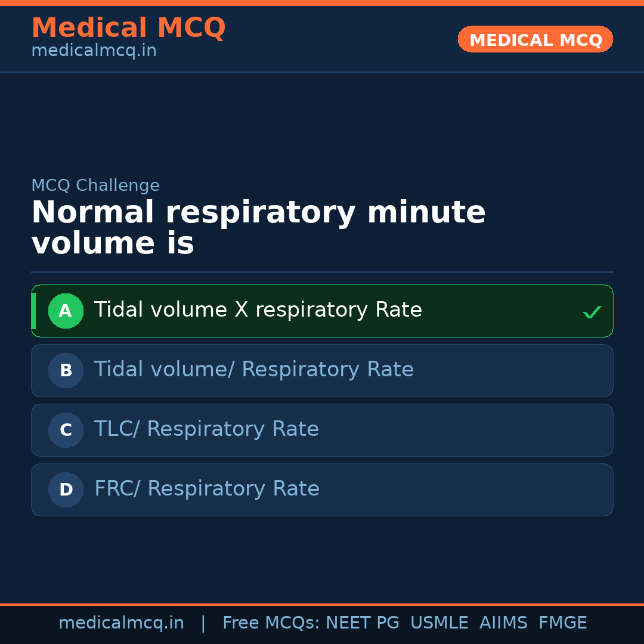Screen dimensions: 644x644
Task: Click the 'Medical MCQ' header title
Action: click(x=128, y=28)
